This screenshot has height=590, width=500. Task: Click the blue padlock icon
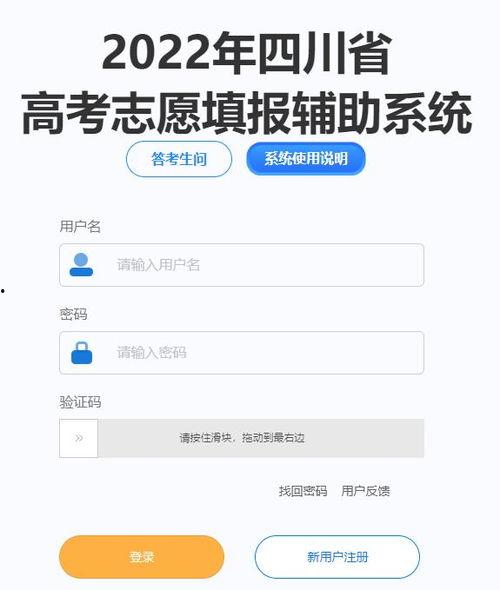click(x=82, y=353)
